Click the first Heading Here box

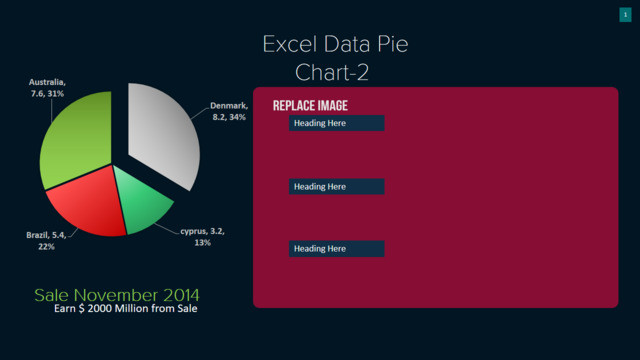point(336,123)
